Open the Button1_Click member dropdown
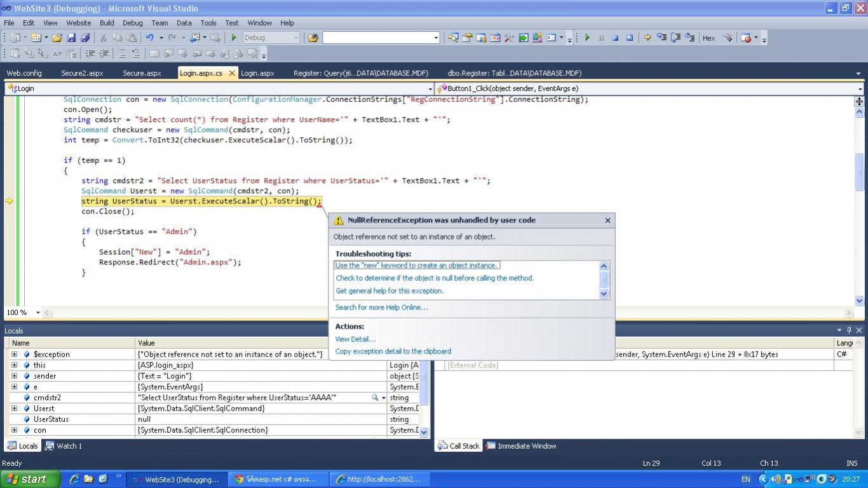Screen dimensions: 868x488 pos(860,89)
